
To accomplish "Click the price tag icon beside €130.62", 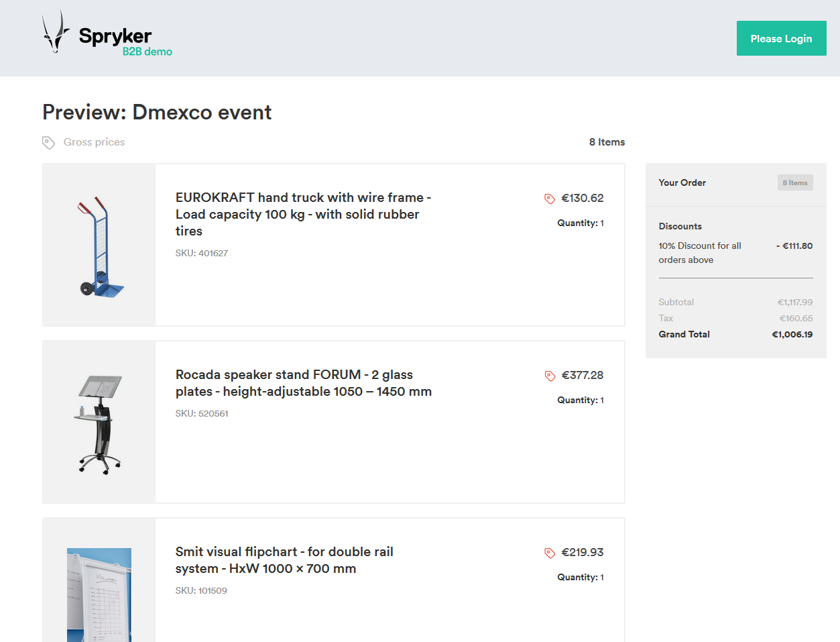I will [x=550, y=199].
